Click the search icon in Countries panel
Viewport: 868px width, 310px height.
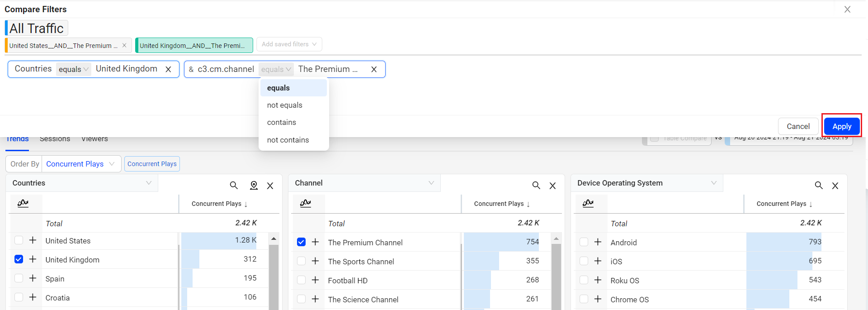(234, 185)
